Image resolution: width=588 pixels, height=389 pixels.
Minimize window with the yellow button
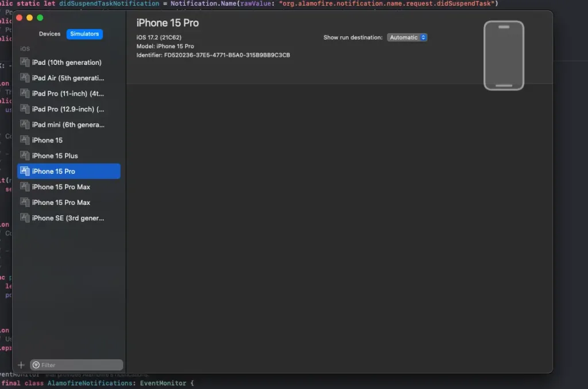(x=30, y=18)
